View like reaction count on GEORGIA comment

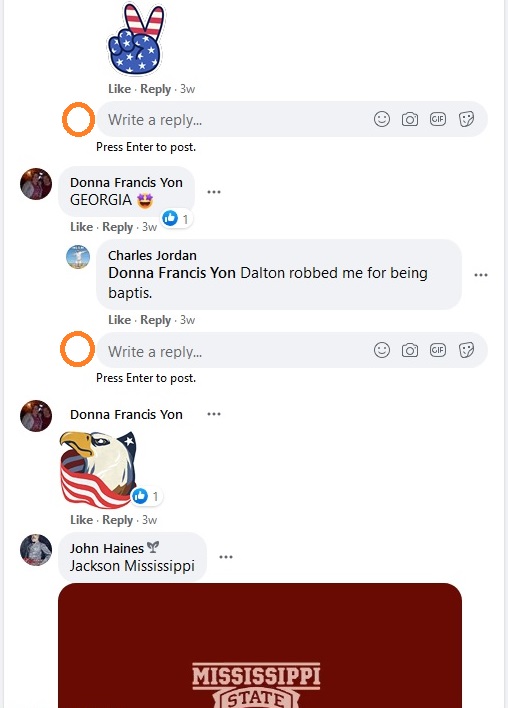pos(176,219)
